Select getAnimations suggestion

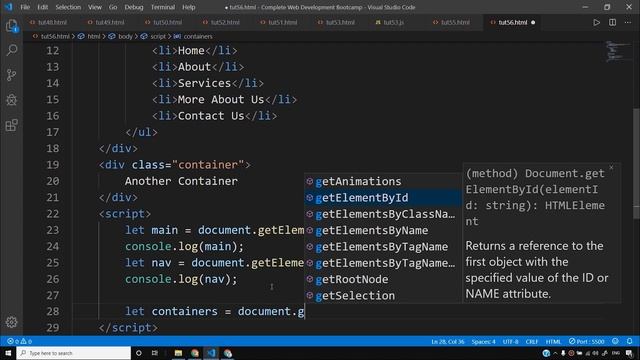point(384,181)
